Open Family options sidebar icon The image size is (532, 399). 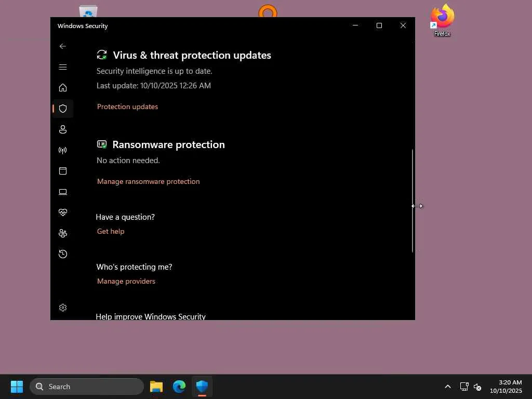pos(63,233)
